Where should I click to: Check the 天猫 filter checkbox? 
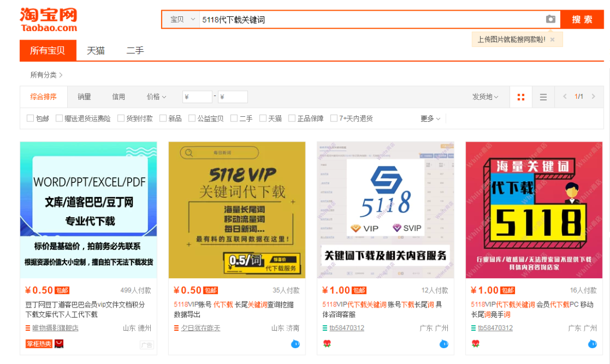[x=263, y=118]
